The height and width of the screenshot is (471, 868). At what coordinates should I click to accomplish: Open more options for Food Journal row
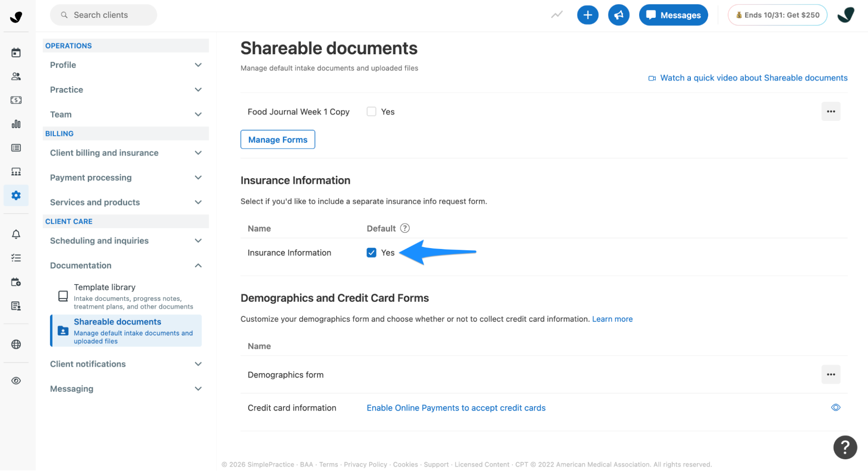[831, 112]
